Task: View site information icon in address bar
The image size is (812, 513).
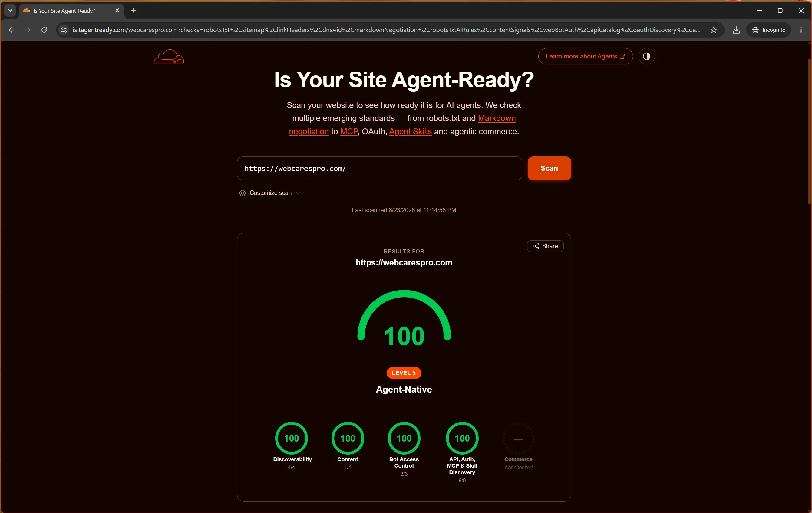Action: (x=64, y=30)
